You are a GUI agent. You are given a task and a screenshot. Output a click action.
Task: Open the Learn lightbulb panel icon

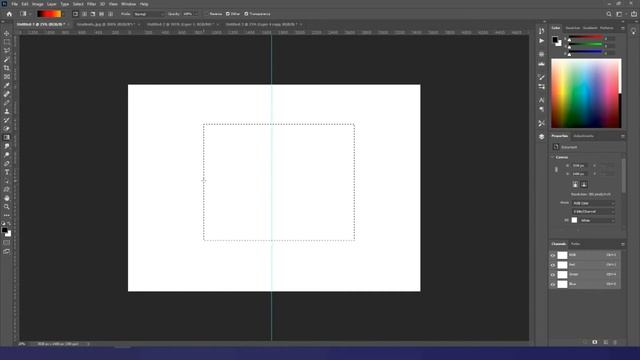(x=633, y=31)
